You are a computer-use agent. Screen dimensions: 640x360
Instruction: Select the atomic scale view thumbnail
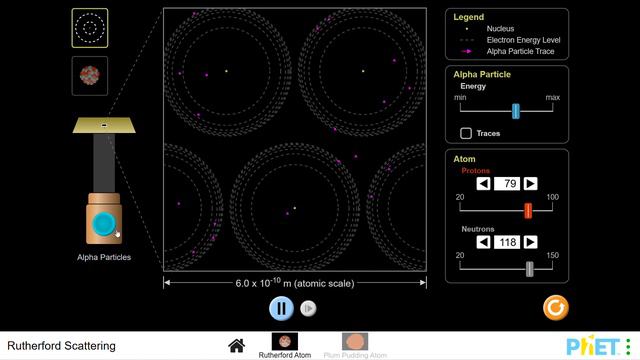(x=90, y=28)
